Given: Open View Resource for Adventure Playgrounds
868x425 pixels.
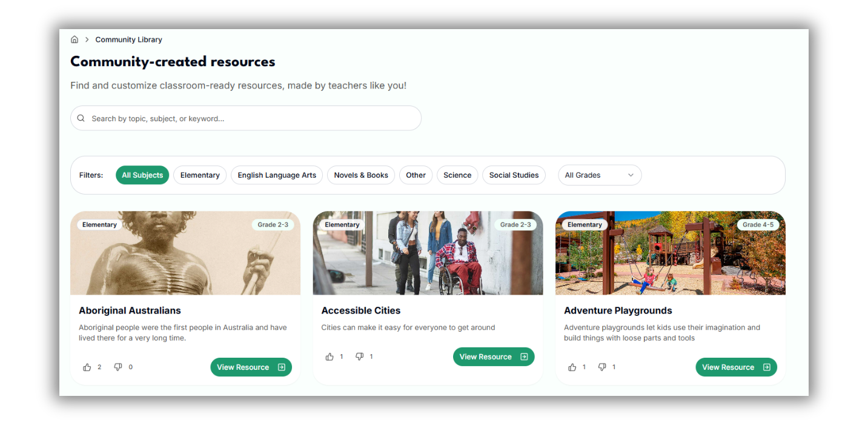Looking at the screenshot, I should coord(736,367).
